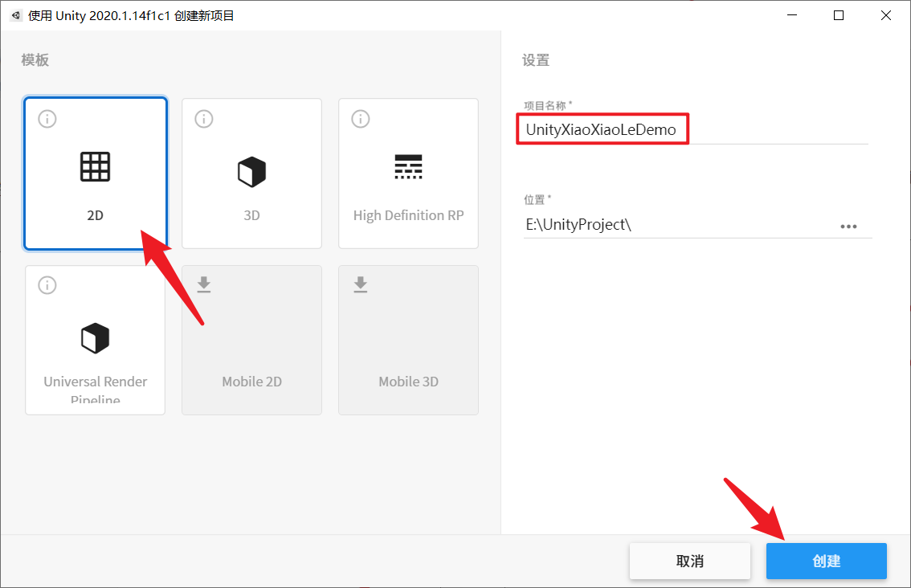Click the 2D grid icon
Image resolution: width=911 pixels, height=588 pixels.
[96, 167]
